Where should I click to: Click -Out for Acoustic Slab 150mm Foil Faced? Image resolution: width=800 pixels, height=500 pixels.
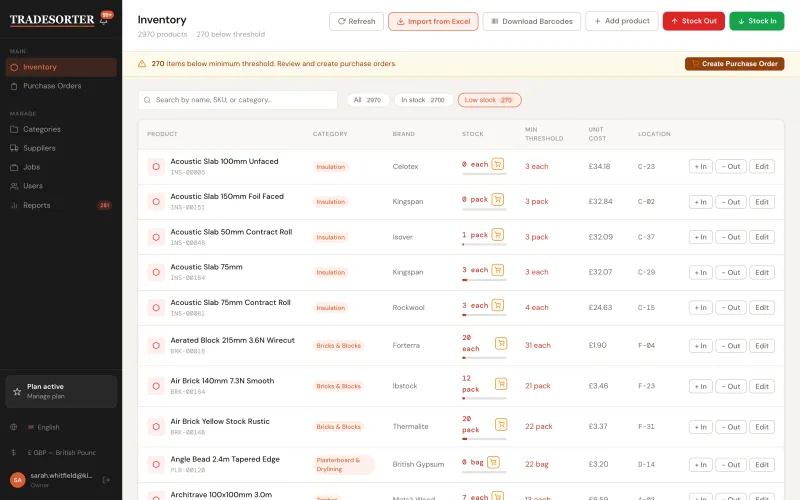(x=731, y=202)
